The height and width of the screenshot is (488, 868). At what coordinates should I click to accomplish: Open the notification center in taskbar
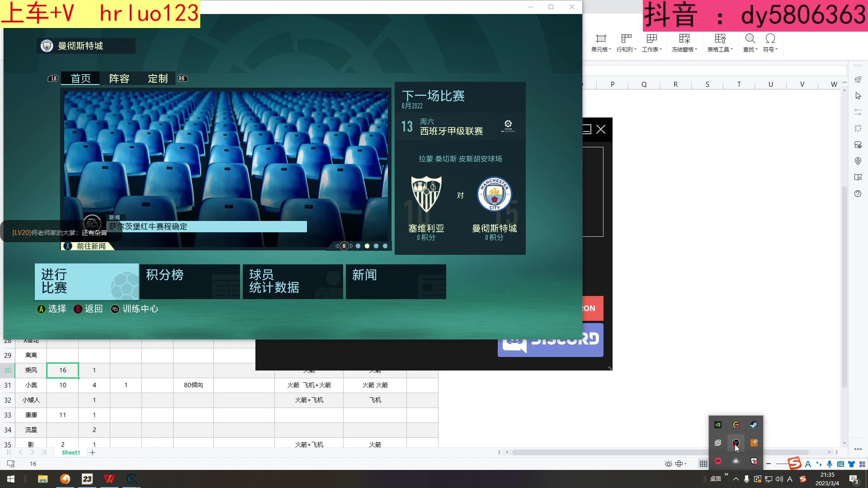click(854, 479)
